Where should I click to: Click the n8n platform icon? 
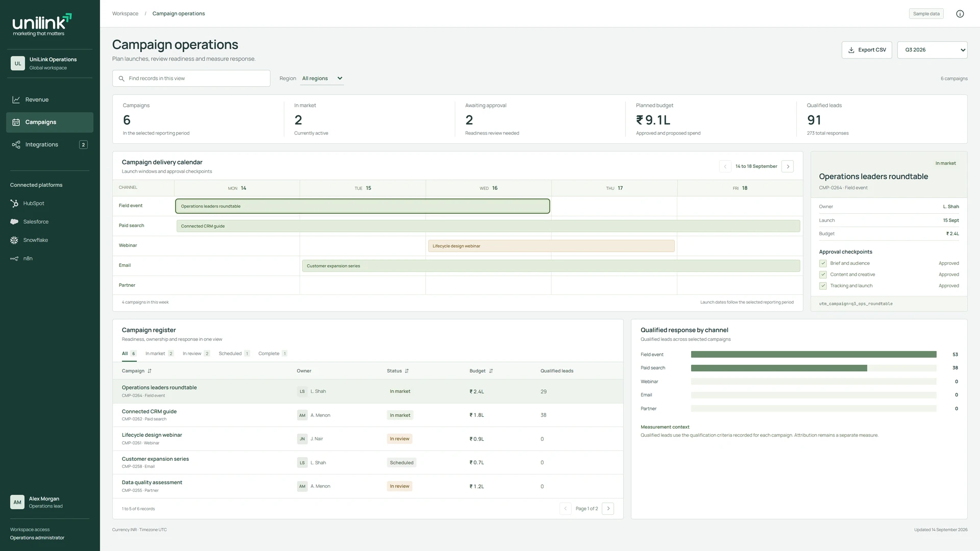pos(14,258)
